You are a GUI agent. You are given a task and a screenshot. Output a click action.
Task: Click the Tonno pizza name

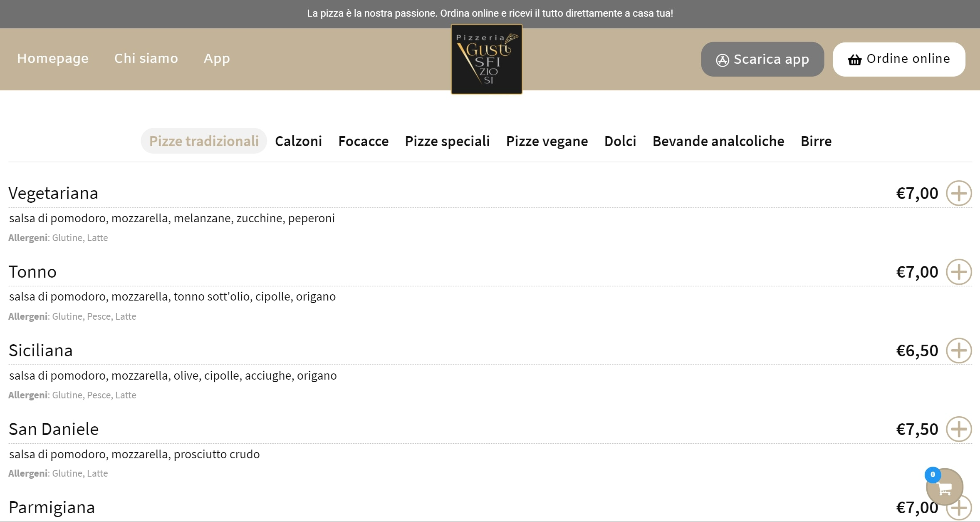coord(32,272)
